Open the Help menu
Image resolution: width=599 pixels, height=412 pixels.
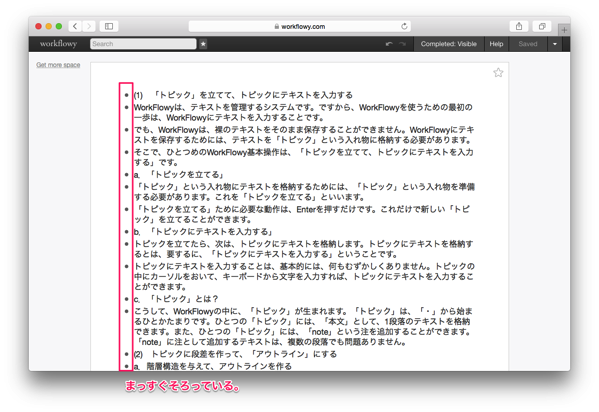pyautogui.click(x=496, y=44)
